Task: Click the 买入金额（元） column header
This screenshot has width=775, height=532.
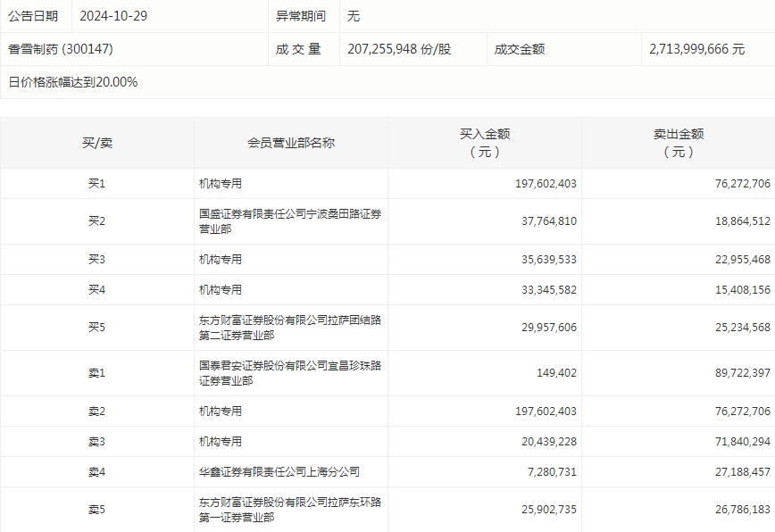Action: point(484,143)
